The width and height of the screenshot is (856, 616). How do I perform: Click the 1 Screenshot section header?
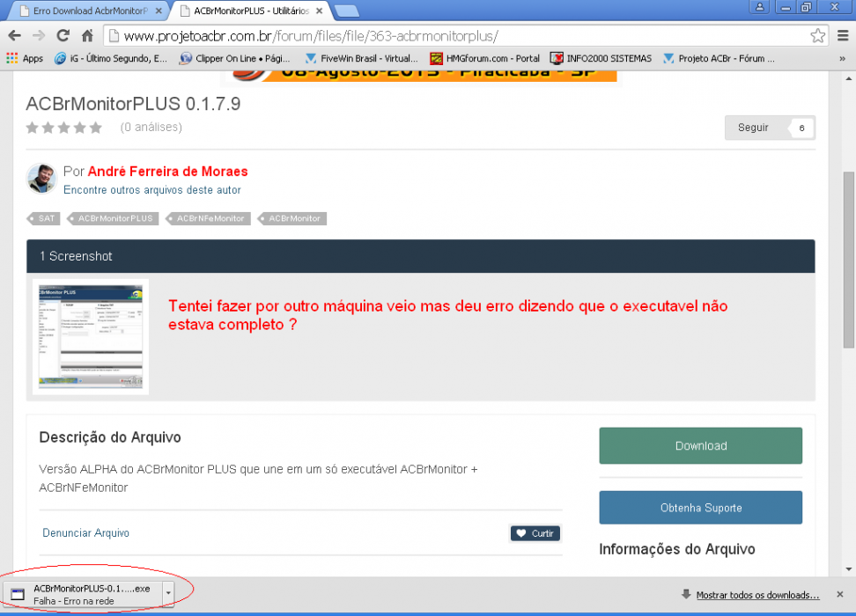(420, 256)
